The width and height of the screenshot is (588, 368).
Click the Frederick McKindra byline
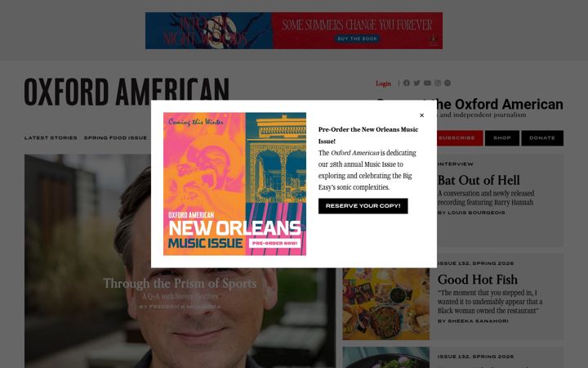tap(180, 307)
